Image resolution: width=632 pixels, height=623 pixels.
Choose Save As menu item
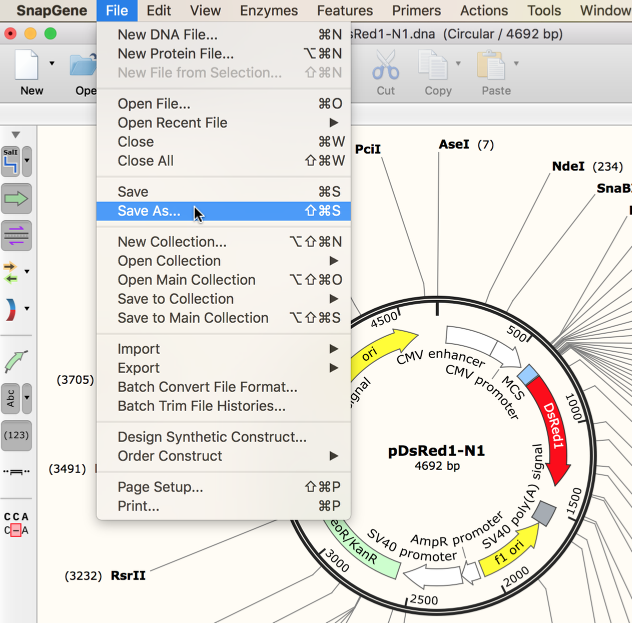224,211
